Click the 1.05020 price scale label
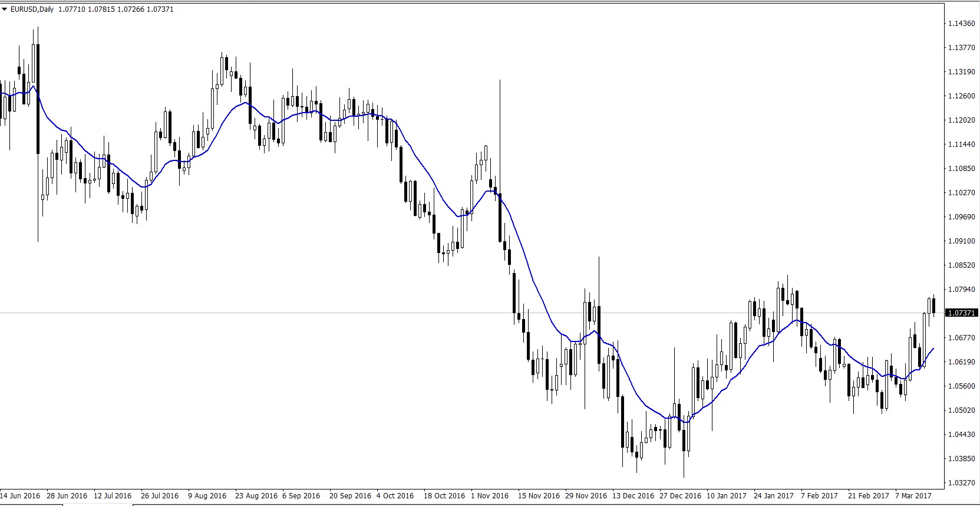 (961, 410)
